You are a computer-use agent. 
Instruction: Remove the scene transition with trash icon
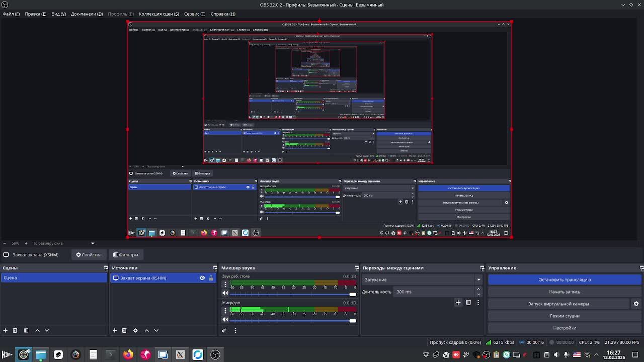[x=468, y=302]
